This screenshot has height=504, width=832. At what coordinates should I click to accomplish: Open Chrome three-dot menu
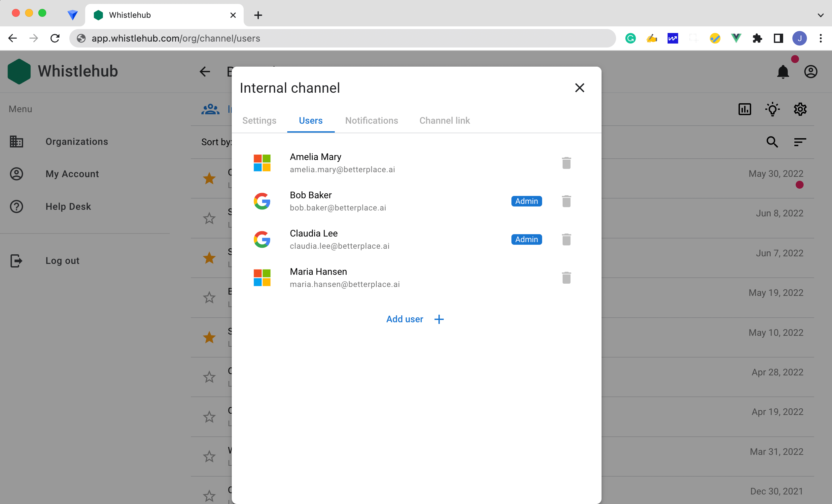(820, 39)
